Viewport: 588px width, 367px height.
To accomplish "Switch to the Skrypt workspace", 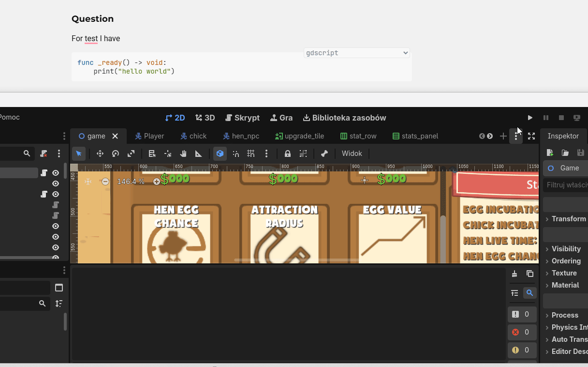I will tap(243, 118).
